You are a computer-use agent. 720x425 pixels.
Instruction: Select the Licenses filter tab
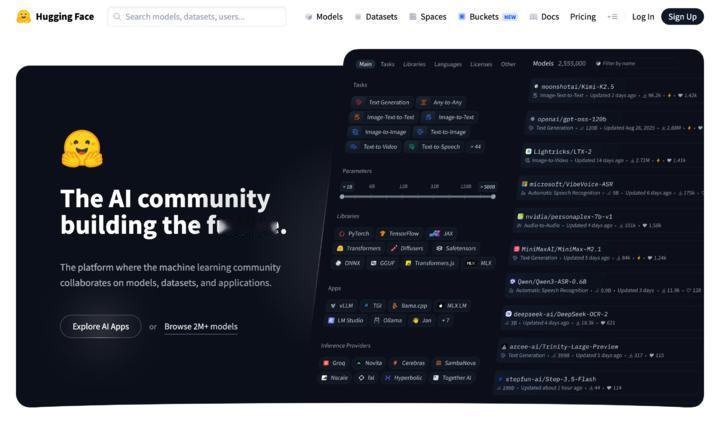[481, 64]
